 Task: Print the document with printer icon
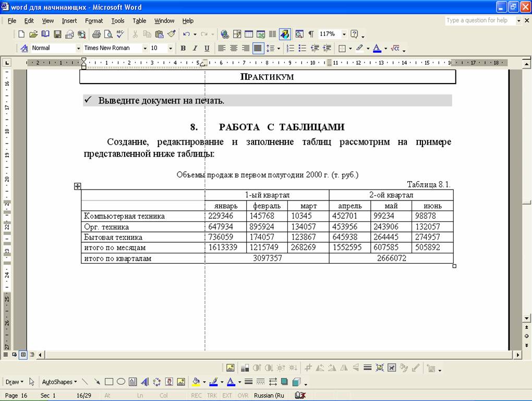[96, 34]
